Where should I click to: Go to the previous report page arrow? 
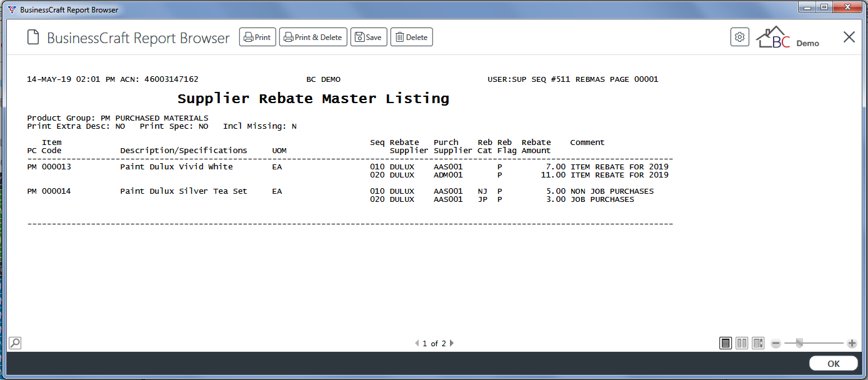pyautogui.click(x=417, y=343)
